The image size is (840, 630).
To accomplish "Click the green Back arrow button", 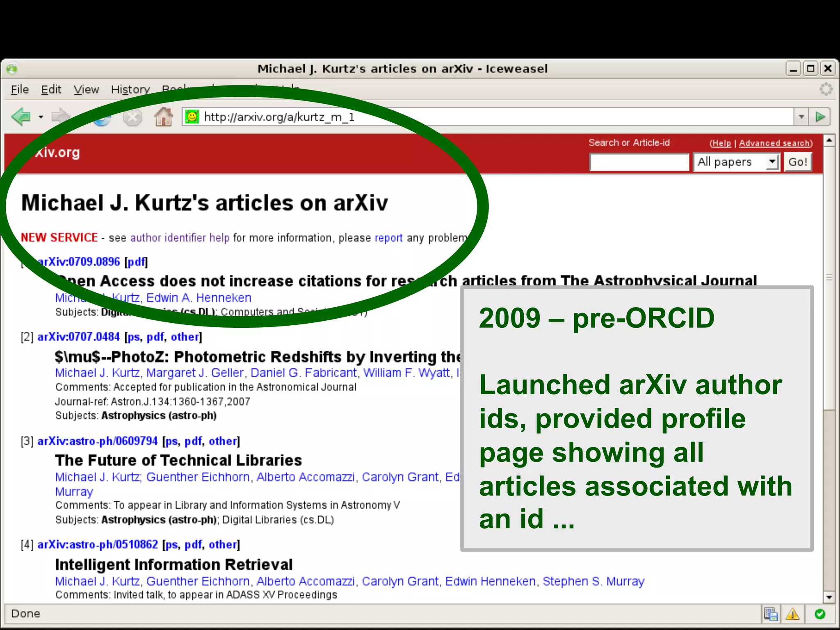I will 21,117.
